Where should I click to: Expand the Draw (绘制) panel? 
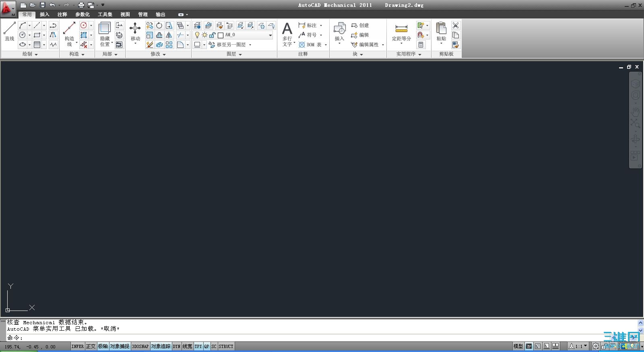coord(30,54)
